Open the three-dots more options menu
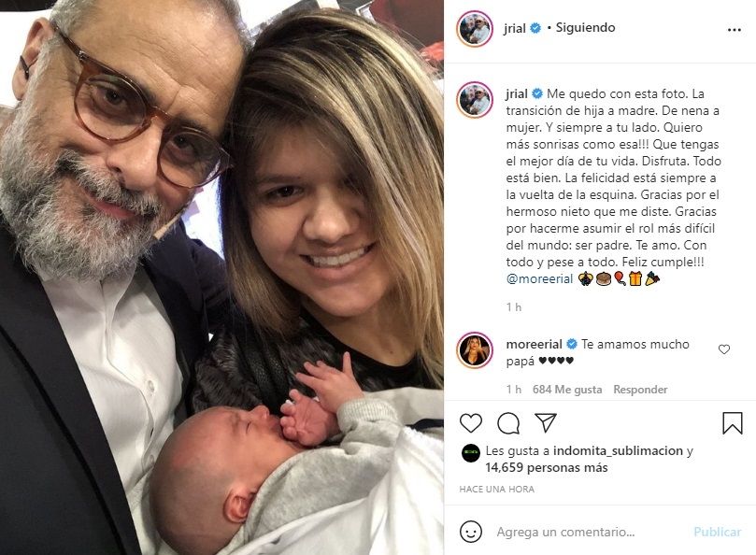This screenshot has width=756, height=555. pos(734,30)
